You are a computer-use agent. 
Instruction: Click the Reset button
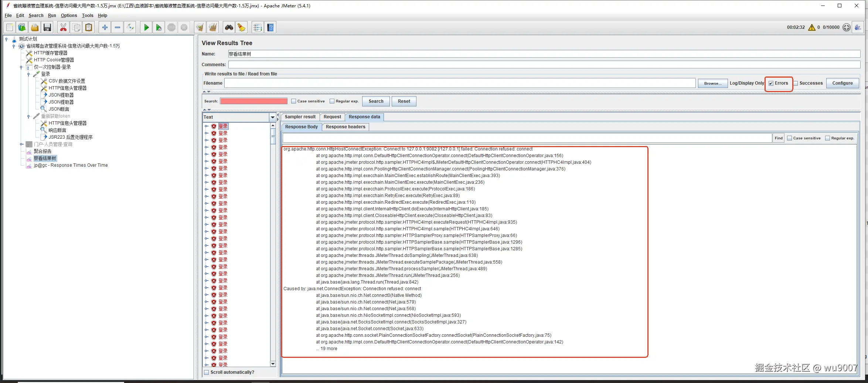[404, 101]
